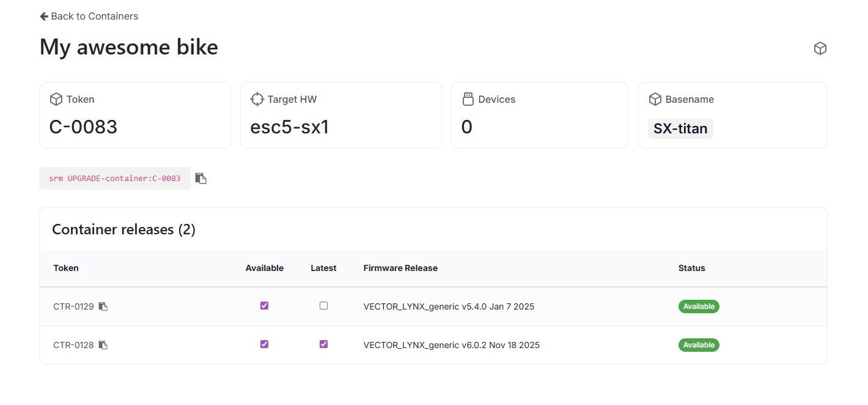Viewport: 868px width, 405px height.
Task: Open the CTR-0128 release token
Action: [x=73, y=345]
